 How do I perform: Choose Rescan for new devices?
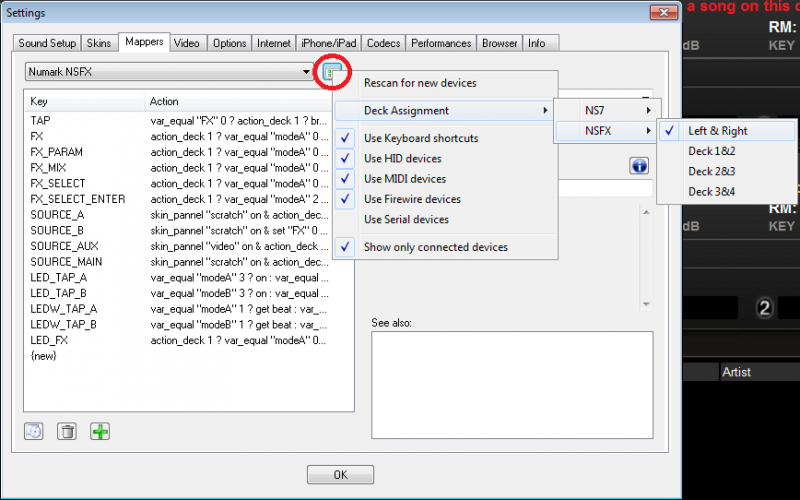445,83
